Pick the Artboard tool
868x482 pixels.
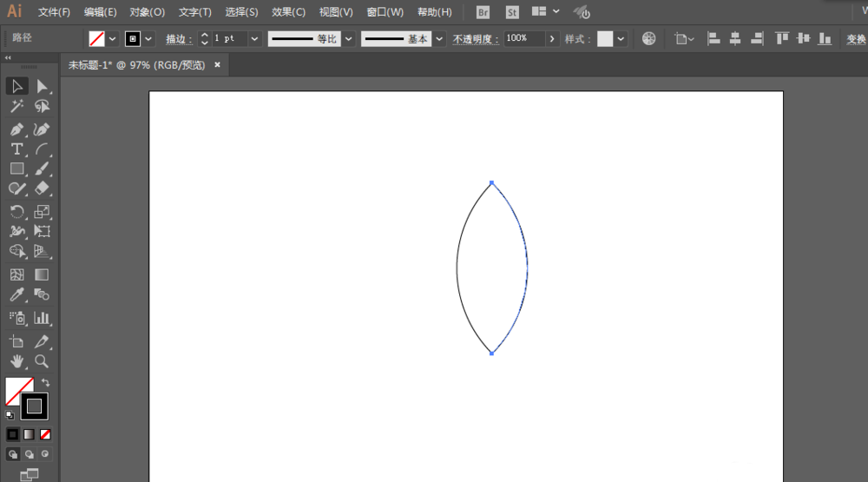16,341
